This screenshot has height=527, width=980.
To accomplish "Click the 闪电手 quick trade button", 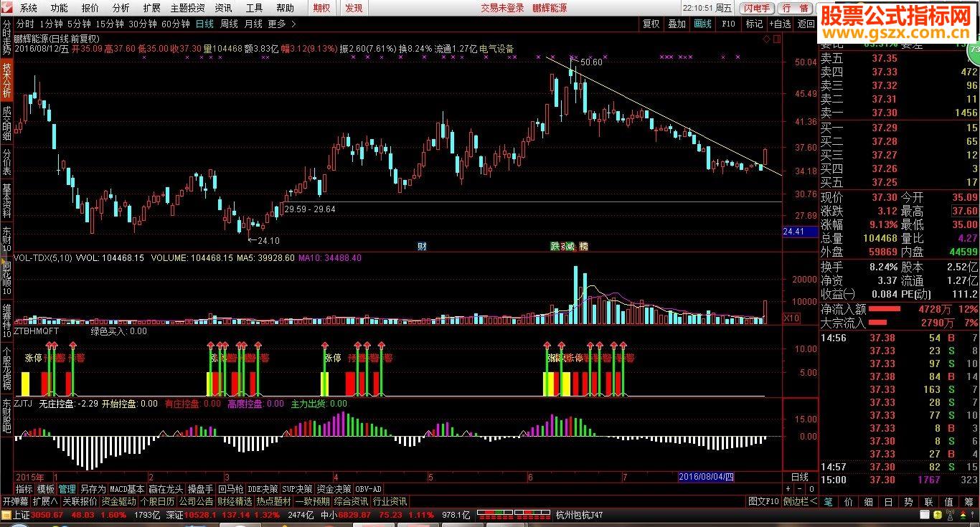I will coord(756,8).
